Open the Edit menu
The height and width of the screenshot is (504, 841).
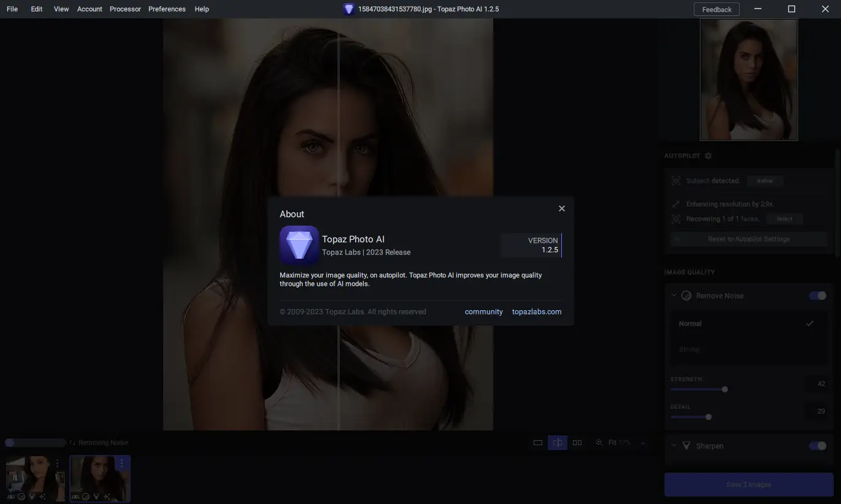click(37, 9)
